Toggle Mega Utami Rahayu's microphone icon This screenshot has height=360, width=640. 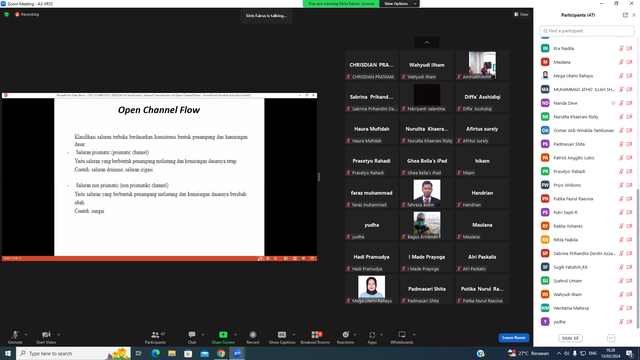click(621, 76)
